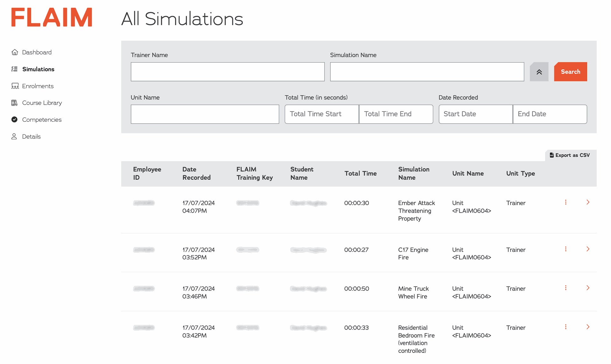Open options menu for Mine Truck Wheel Fire
This screenshot has width=611, height=364.
click(566, 288)
